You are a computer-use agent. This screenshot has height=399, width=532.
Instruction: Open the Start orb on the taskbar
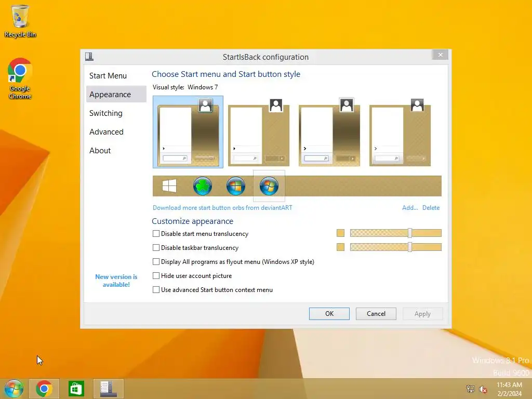point(14,389)
